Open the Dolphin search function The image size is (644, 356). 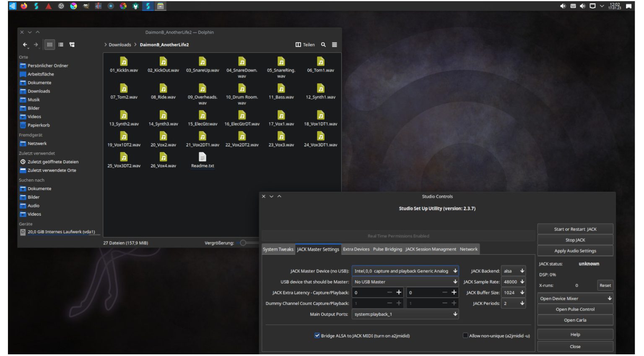pyautogui.click(x=323, y=44)
